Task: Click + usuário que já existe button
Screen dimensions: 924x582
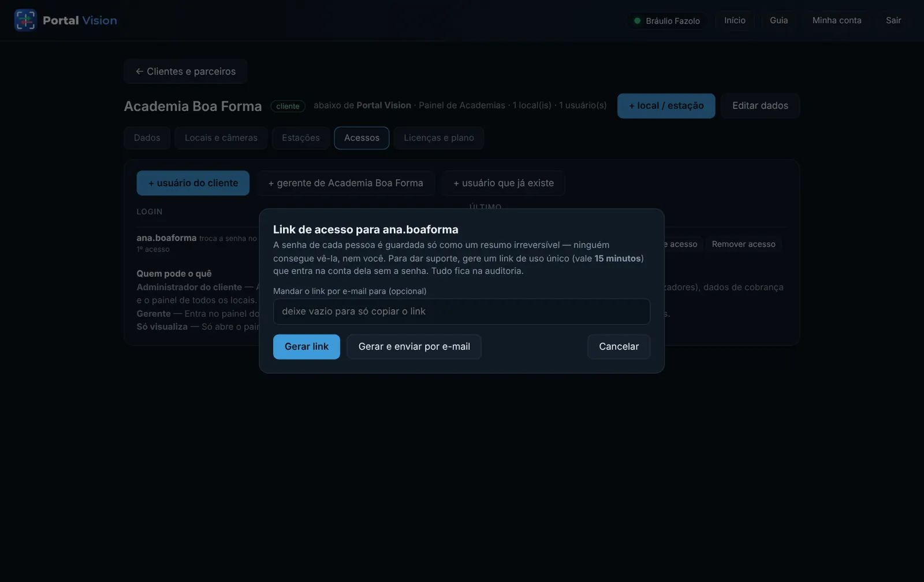Action: click(x=504, y=183)
